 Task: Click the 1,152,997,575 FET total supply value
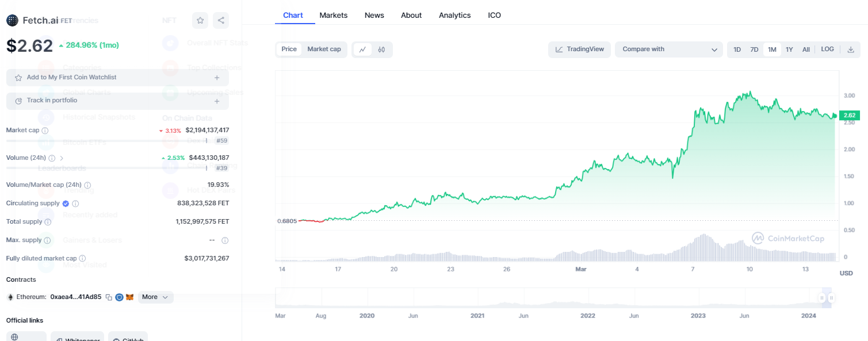(202, 222)
